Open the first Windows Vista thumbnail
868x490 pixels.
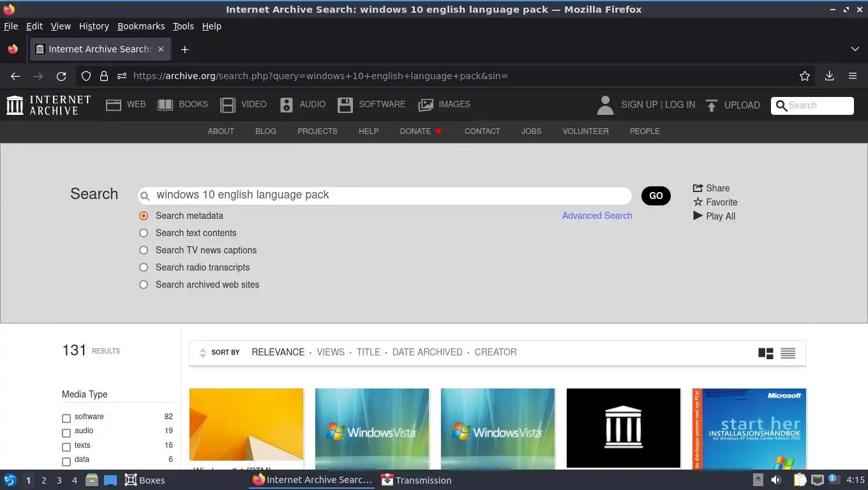(x=372, y=428)
